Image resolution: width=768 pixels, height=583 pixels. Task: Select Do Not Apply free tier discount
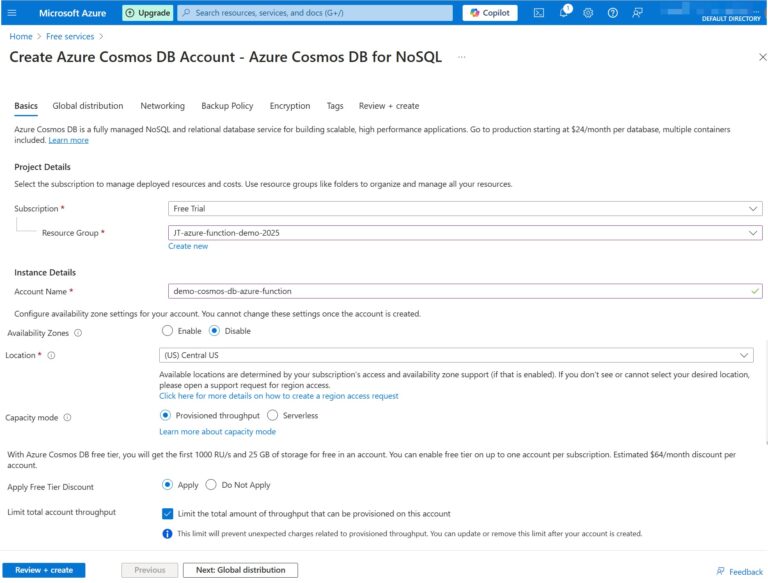pyautogui.click(x=211, y=484)
